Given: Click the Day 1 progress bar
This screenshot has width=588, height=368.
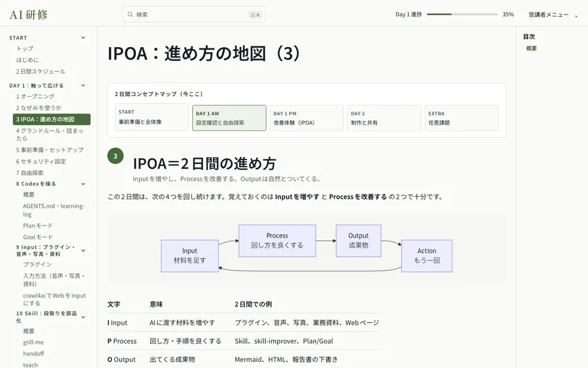Looking at the screenshot, I should point(462,14).
